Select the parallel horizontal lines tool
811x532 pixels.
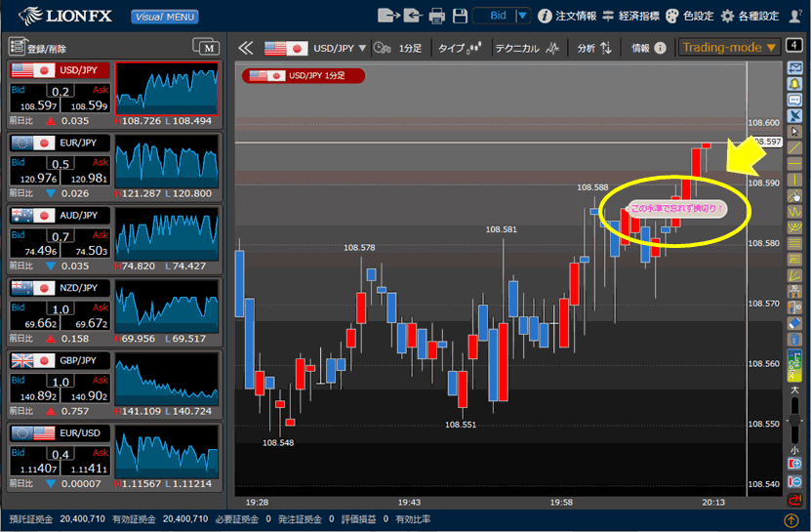coord(794,243)
